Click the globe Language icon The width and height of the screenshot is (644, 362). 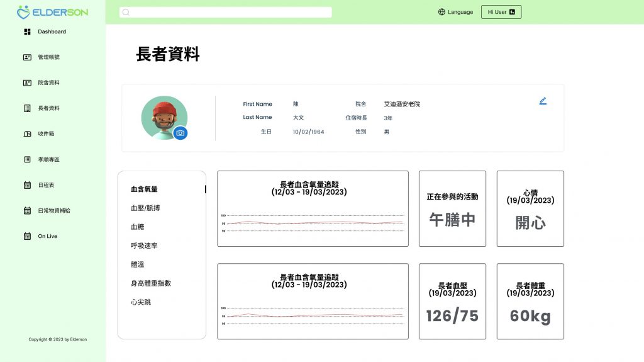click(441, 12)
